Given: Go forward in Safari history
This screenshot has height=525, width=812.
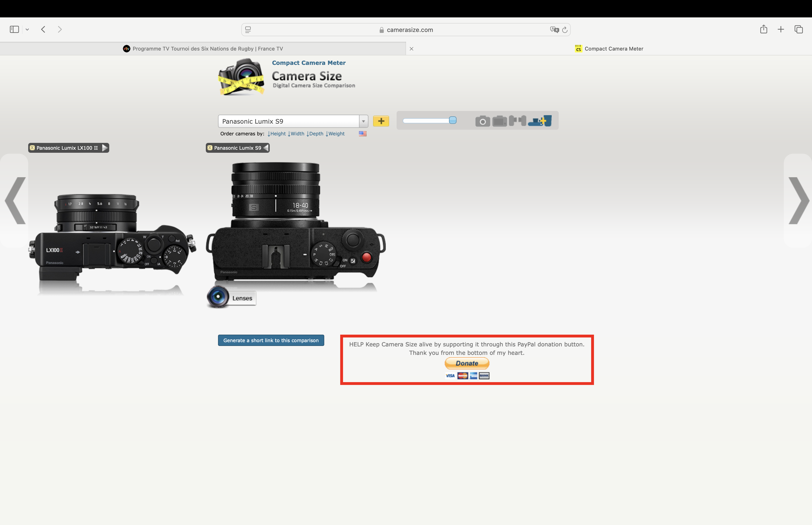Looking at the screenshot, I should [60, 29].
